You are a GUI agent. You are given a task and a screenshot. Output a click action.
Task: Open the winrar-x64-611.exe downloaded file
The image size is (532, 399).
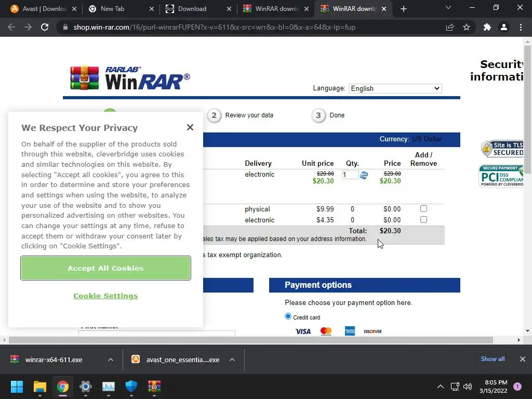pos(54,360)
